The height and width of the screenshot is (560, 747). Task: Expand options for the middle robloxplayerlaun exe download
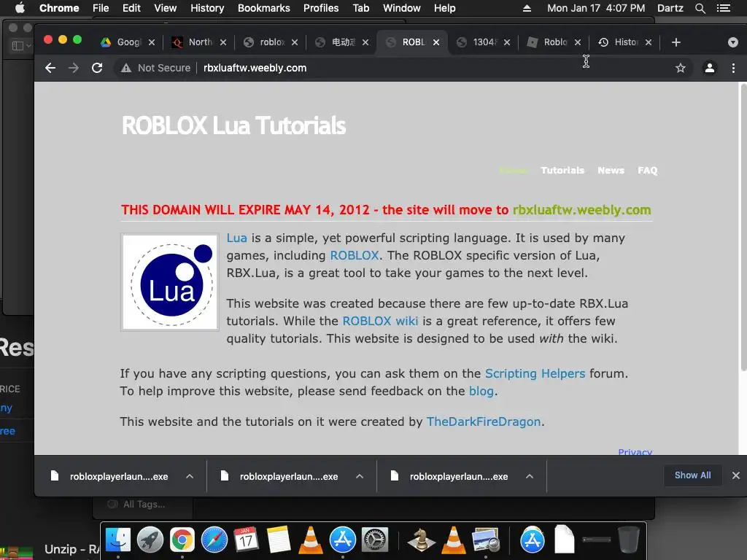[x=360, y=476]
